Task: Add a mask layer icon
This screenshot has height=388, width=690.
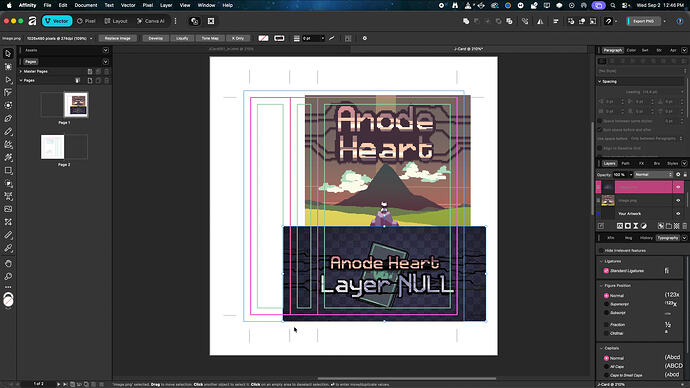Action: click(628, 226)
